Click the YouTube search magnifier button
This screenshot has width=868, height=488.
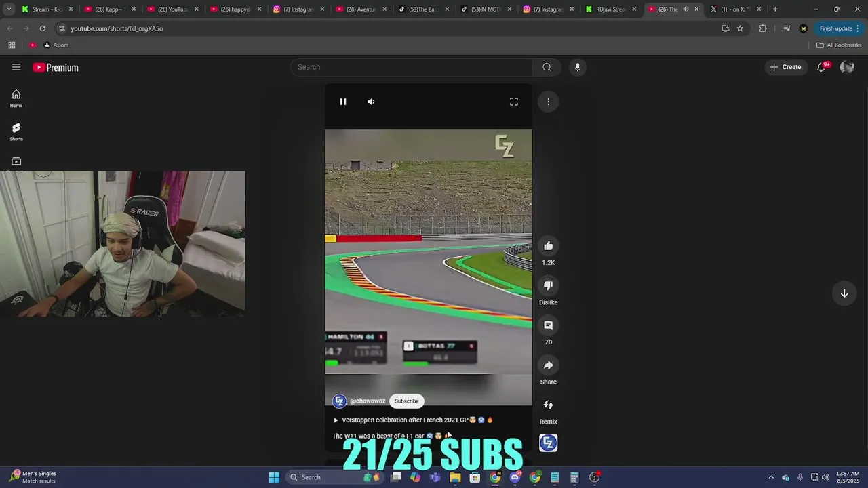pyautogui.click(x=547, y=67)
